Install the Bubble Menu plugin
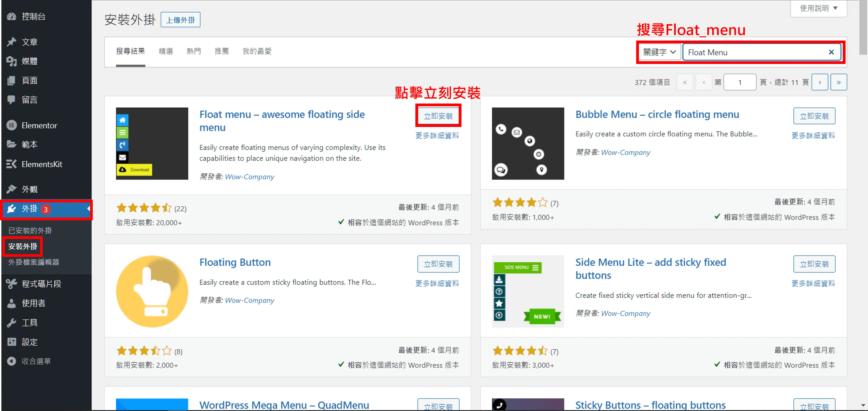This screenshot has width=868, height=411. (x=814, y=116)
